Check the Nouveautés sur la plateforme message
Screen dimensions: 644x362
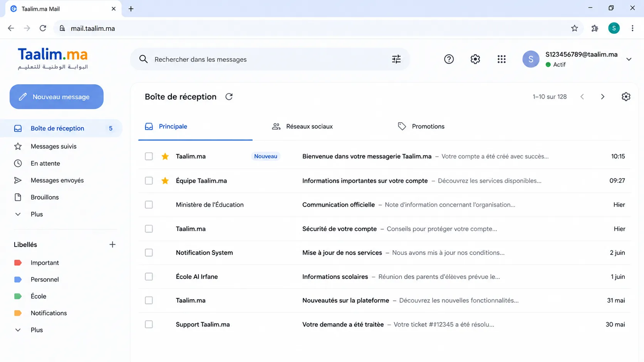(x=149, y=300)
